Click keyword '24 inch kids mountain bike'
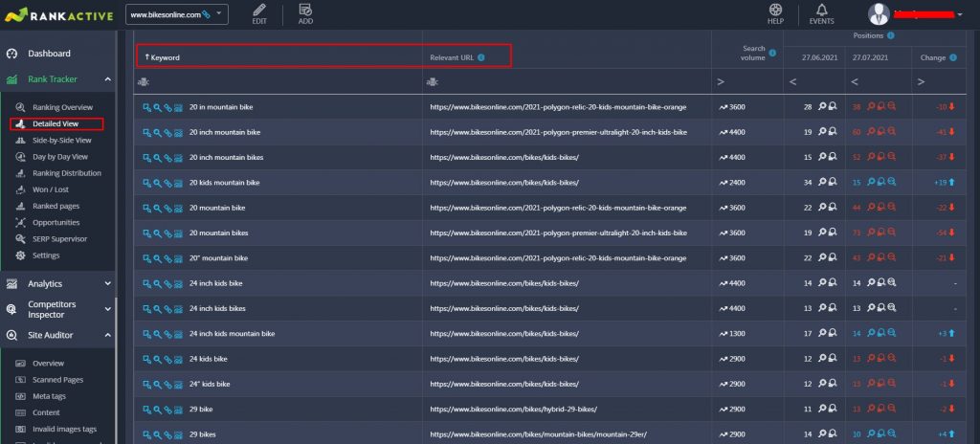This screenshot has height=444, width=980. tap(232, 333)
